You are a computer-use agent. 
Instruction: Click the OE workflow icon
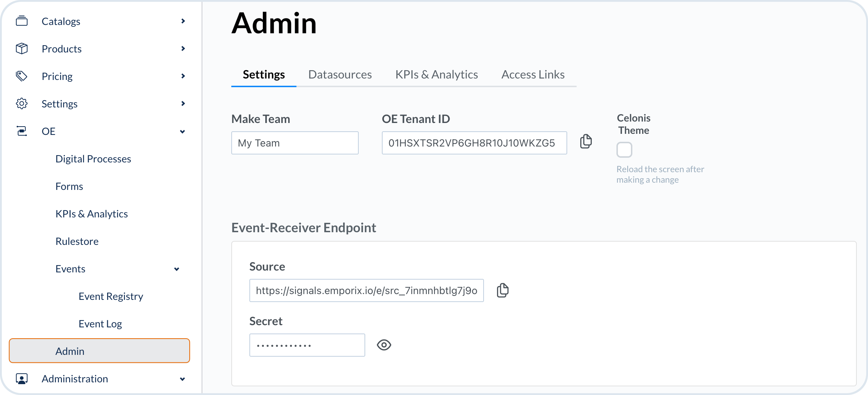(22, 131)
